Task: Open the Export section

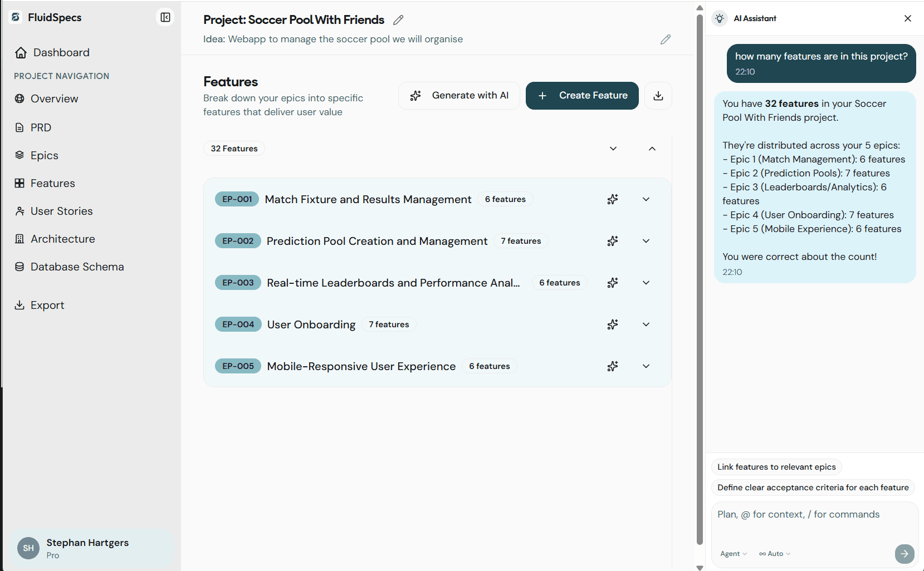Action: (47, 305)
